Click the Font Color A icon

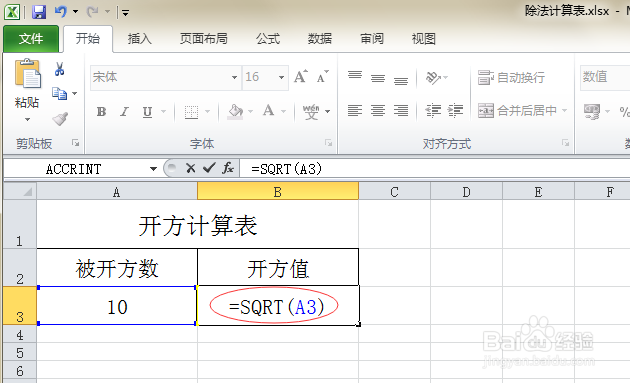(x=268, y=111)
